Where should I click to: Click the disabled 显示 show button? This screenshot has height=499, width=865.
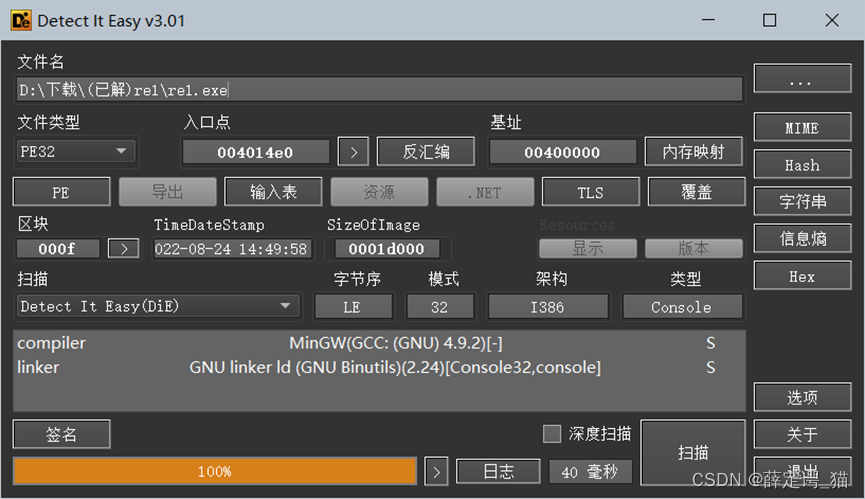tap(588, 248)
